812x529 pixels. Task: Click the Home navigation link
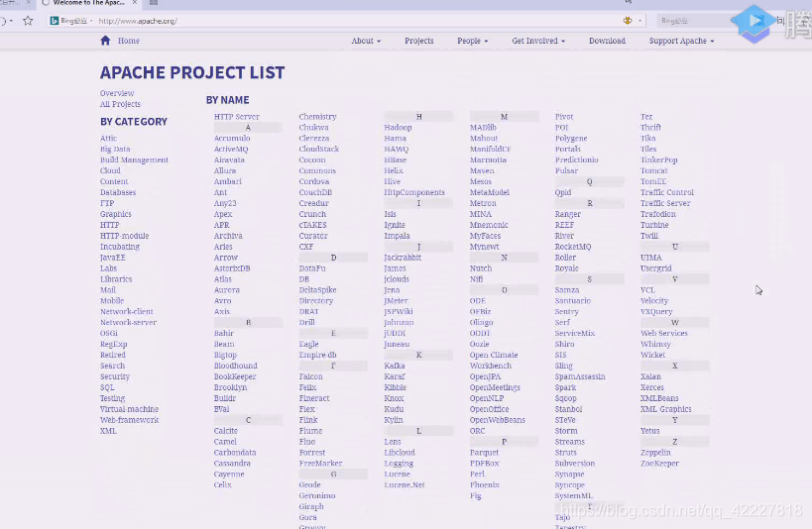[129, 41]
